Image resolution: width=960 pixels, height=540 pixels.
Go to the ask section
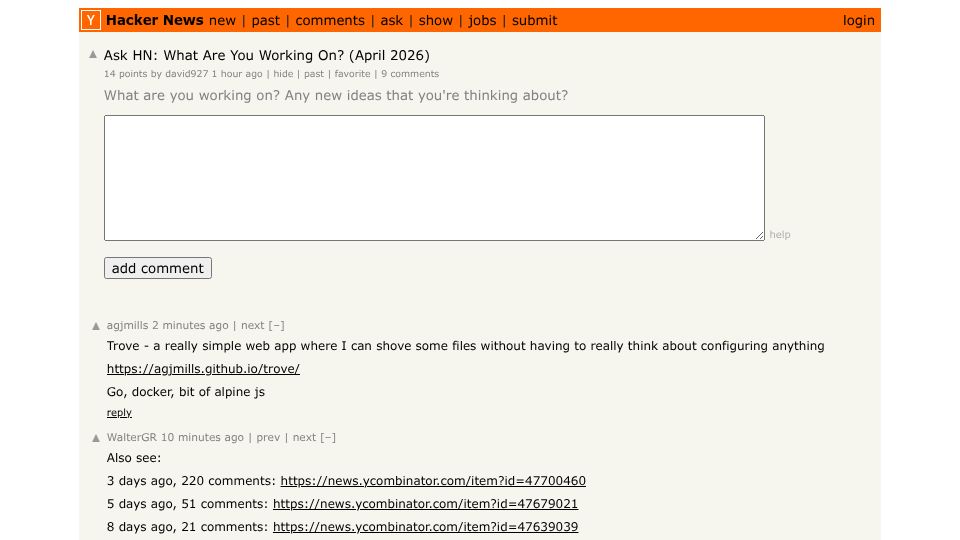pos(392,21)
